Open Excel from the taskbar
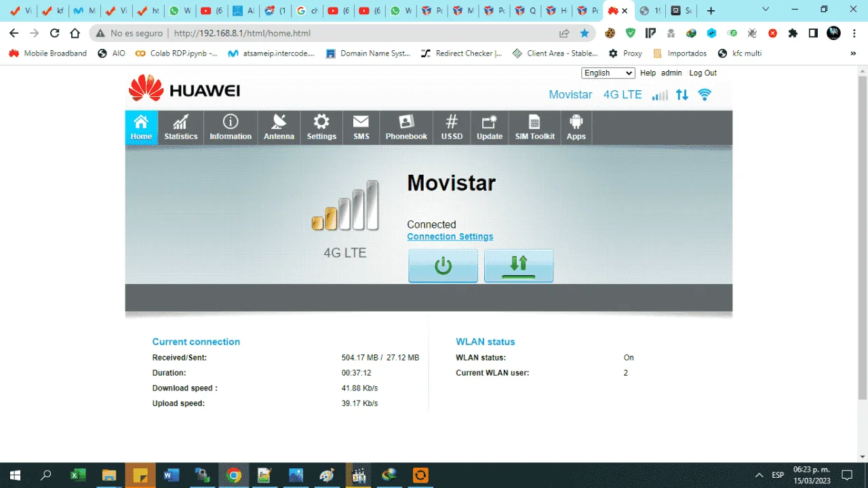Screen dimensions: 868x488 point(79,475)
